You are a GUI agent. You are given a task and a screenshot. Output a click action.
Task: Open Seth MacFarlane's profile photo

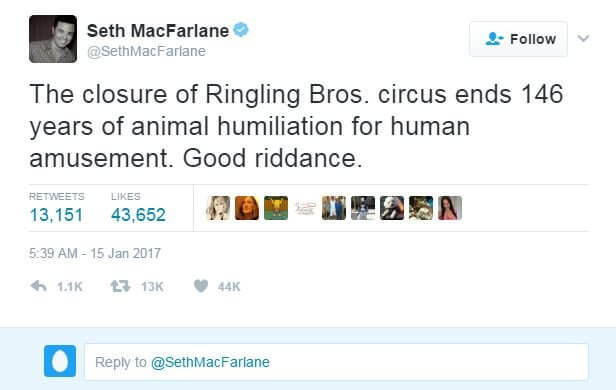tap(53, 39)
